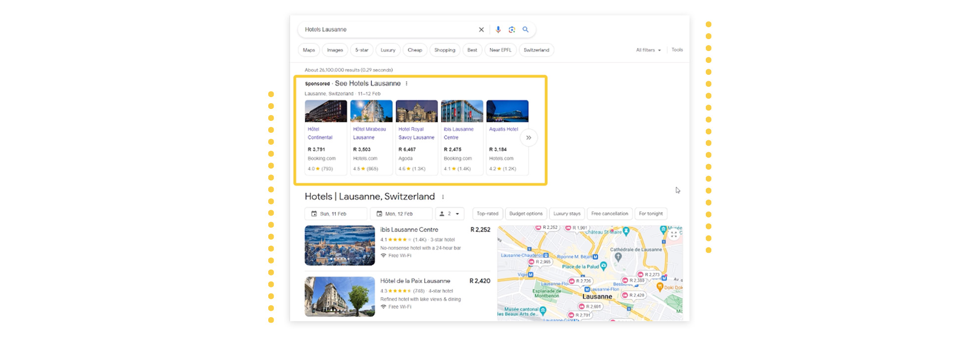This screenshot has width=980, height=337.
Task: Expand the map to full screen
Action: point(674,235)
